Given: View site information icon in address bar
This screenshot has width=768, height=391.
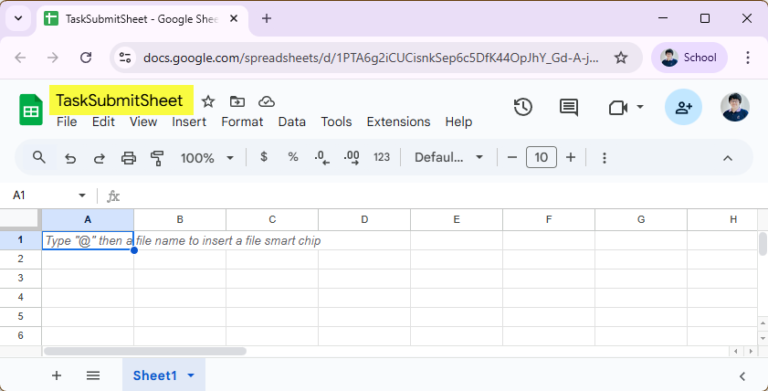Looking at the screenshot, I should (125, 58).
